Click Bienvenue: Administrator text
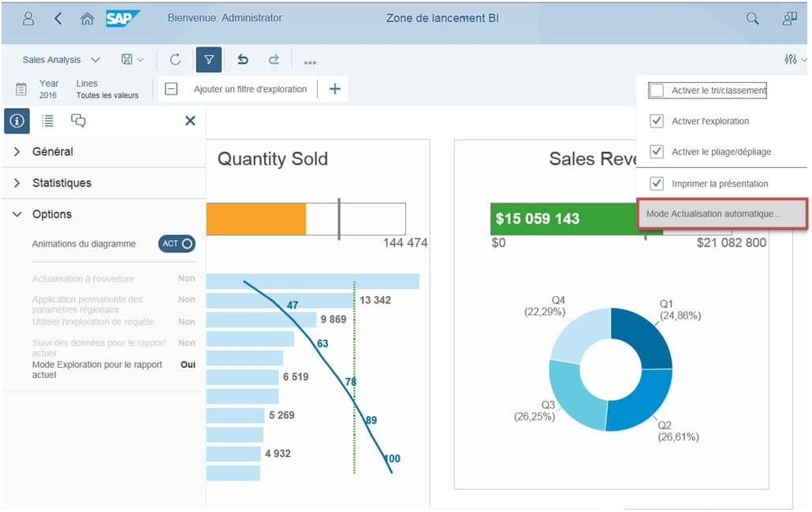Screen dimensions: 812x512 [225, 18]
